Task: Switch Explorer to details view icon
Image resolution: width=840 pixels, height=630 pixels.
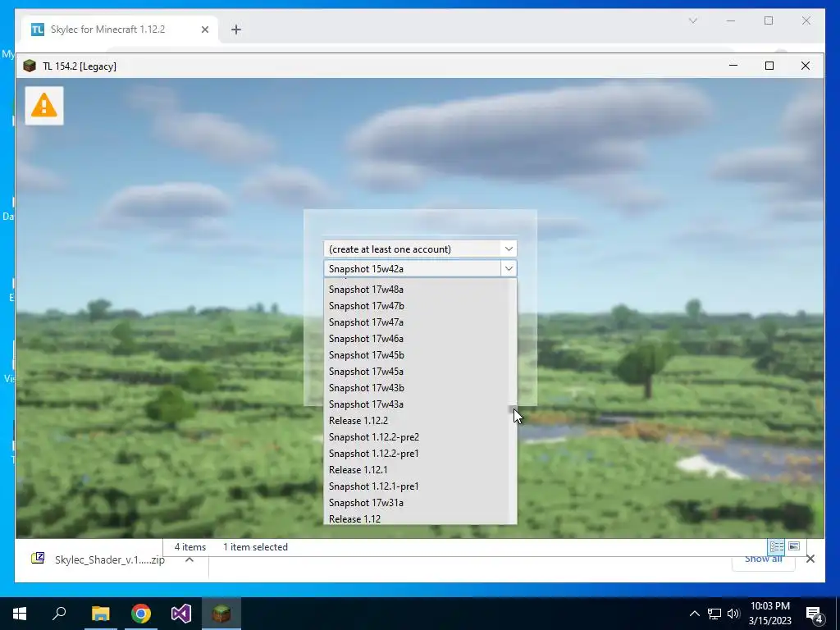Action: (776, 546)
